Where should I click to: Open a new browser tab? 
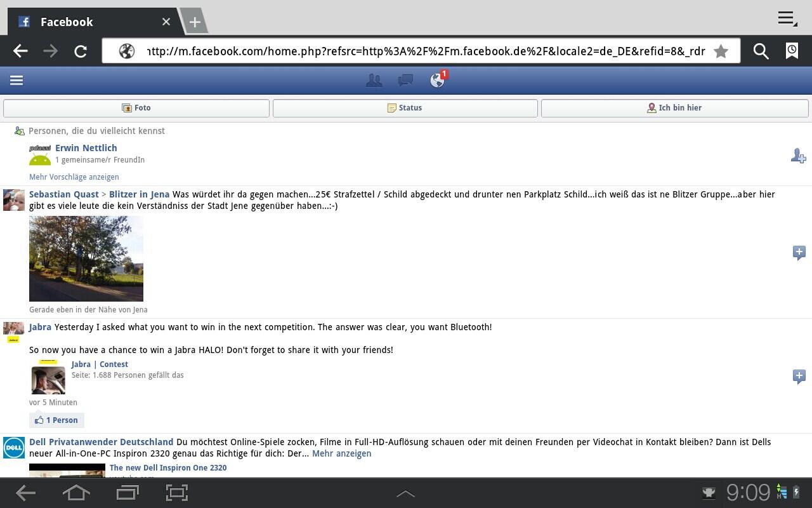pos(195,22)
